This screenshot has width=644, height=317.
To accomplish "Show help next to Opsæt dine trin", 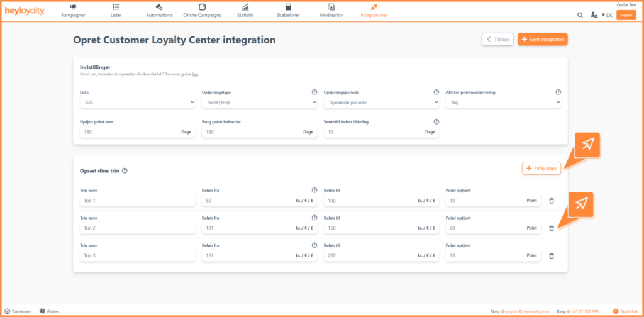I will tap(125, 170).
